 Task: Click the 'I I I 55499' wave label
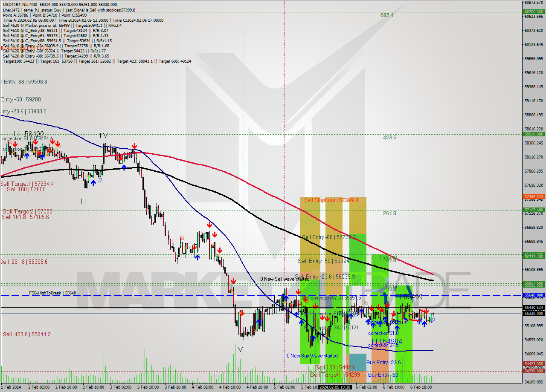[x=407, y=296]
